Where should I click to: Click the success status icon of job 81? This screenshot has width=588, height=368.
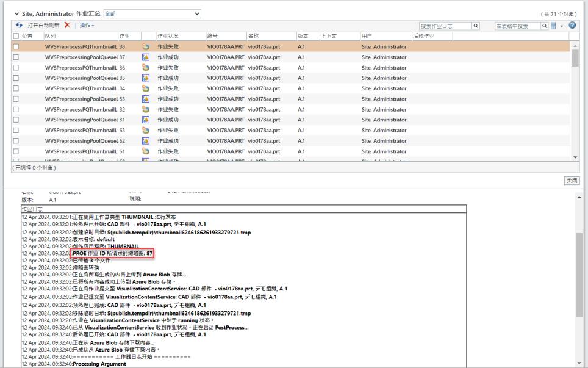click(x=146, y=120)
